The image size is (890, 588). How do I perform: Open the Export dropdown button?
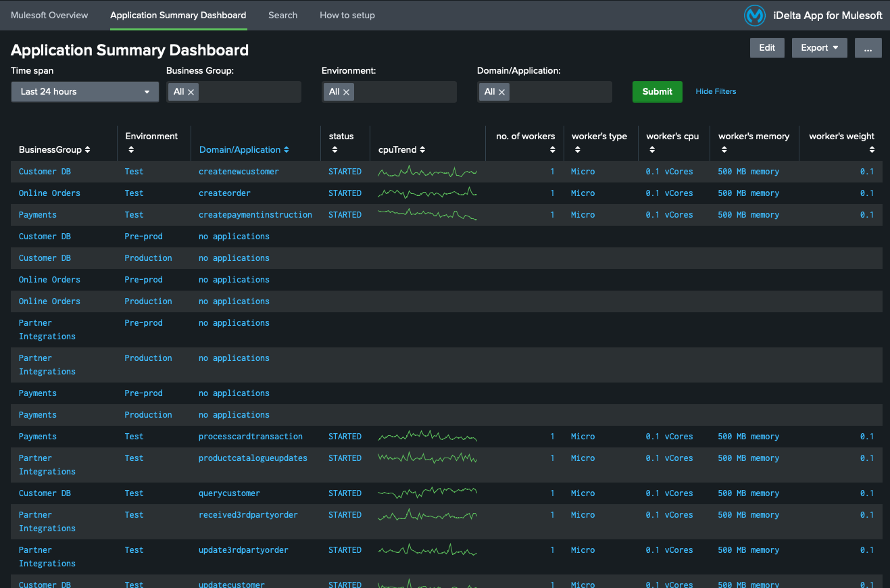(820, 48)
